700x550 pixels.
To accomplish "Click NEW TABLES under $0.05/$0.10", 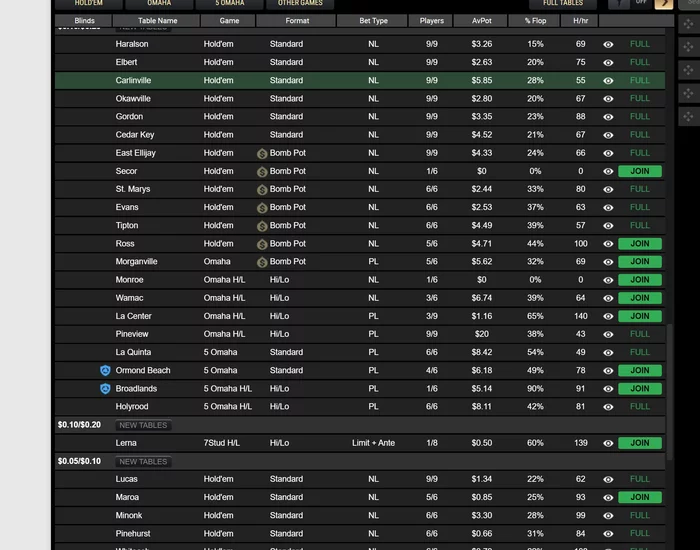I will tap(143, 462).
